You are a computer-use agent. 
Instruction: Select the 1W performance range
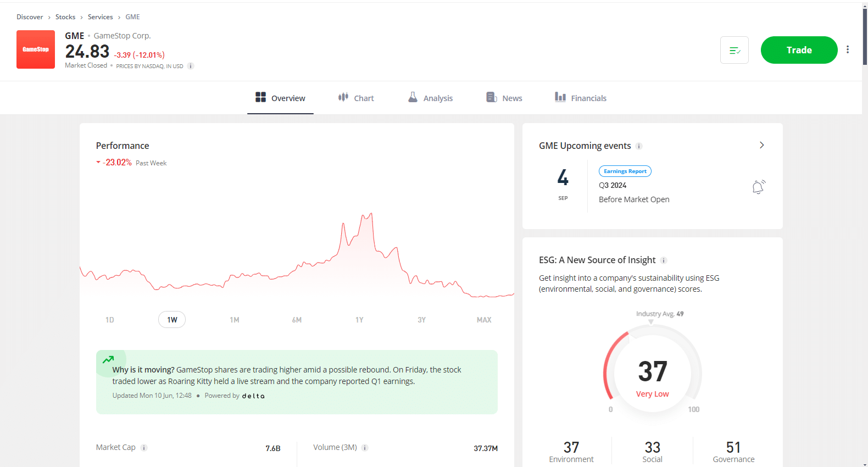click(172, 320)
